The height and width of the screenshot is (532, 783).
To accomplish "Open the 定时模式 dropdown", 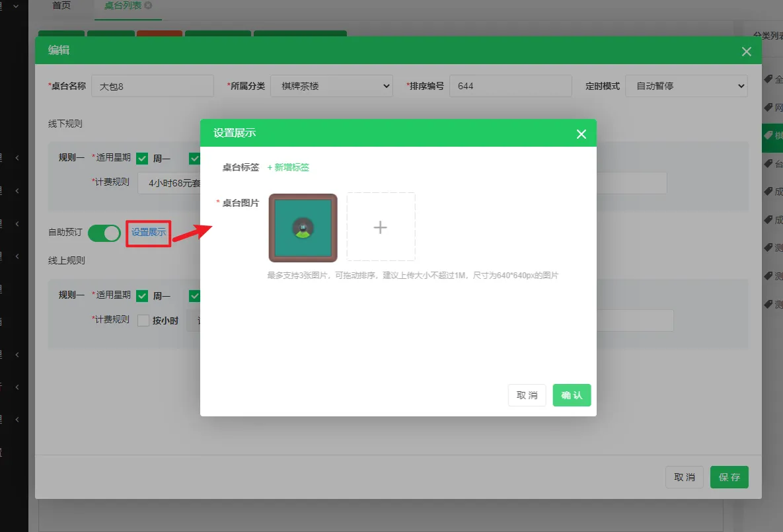I will pyautogui.click(x=686, y=86).
